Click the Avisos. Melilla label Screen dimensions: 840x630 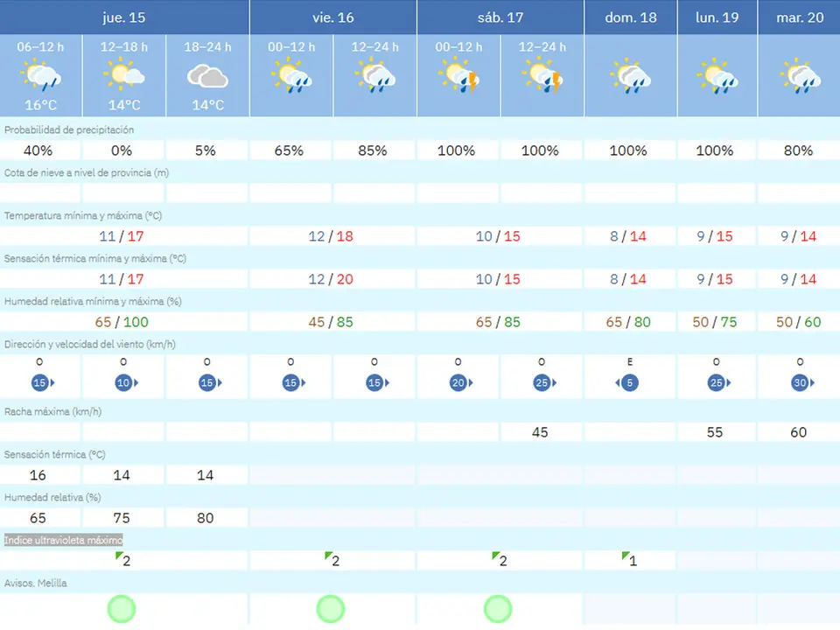click(35, 583)
